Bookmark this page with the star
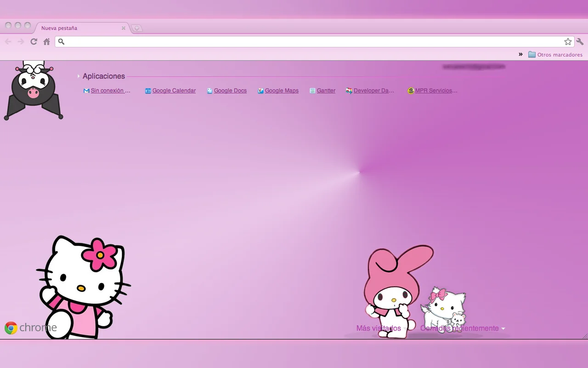 click(568, 42)
